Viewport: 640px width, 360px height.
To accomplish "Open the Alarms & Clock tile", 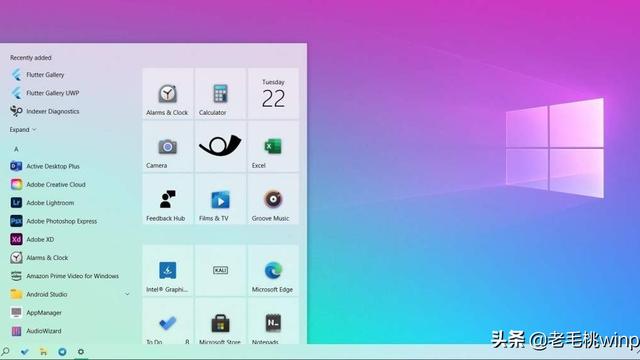I will 168,93.
